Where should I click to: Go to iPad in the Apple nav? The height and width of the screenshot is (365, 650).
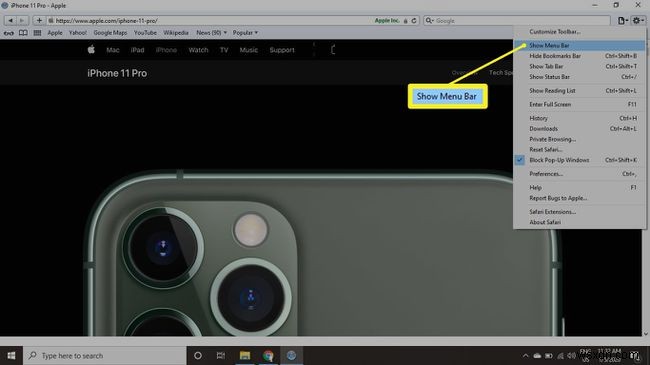pyautogui.click(x=137, y=50)
